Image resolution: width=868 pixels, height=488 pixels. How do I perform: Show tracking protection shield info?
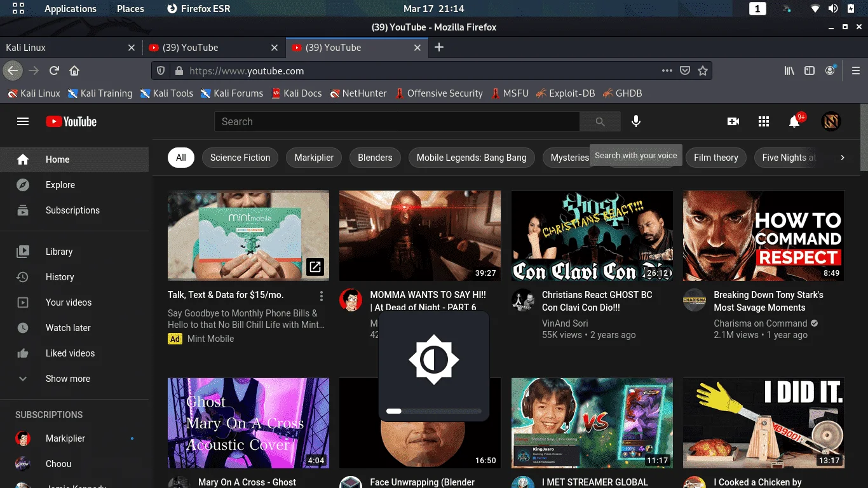pos(161,71)
